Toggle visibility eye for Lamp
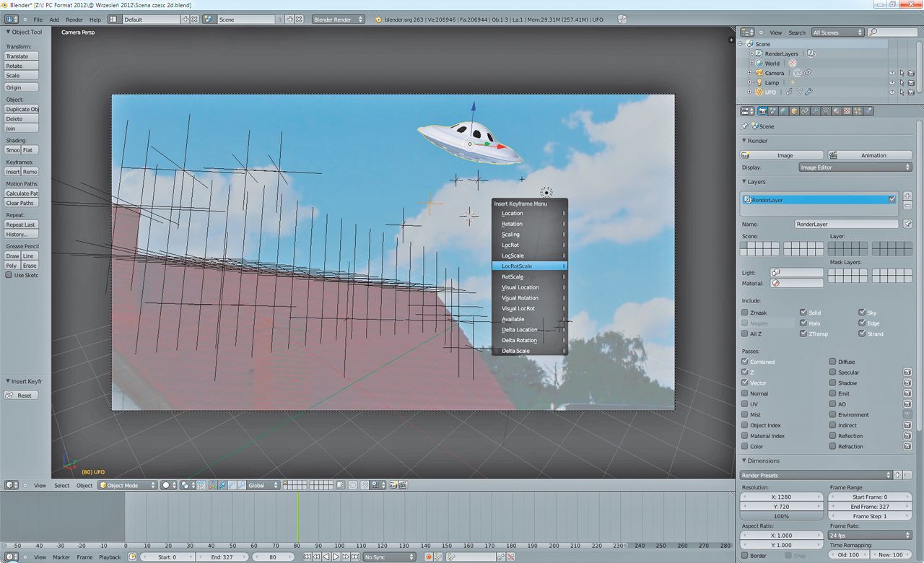The image size is (924, 563). click(x=892, y=82)
